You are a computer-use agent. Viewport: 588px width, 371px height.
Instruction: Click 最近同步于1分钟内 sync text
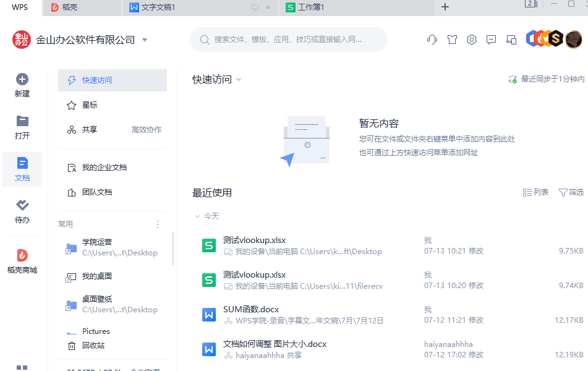coord(553,79)
